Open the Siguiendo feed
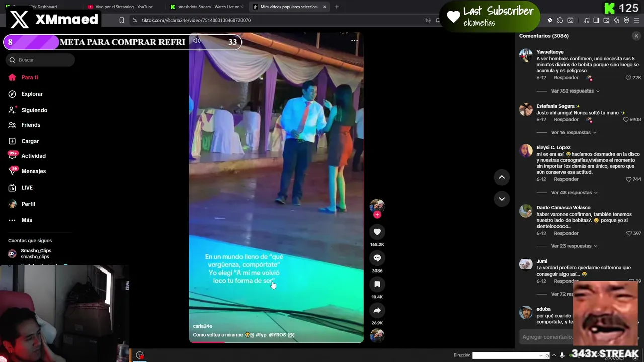Screen dimensions: 644x362 (x=34, y=110)
